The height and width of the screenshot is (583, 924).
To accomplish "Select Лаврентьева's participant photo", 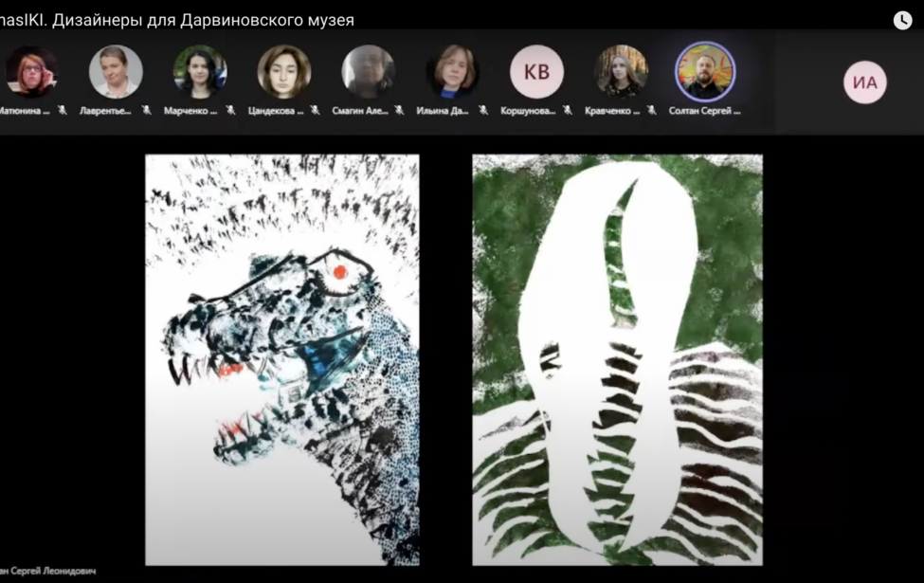I will click(116, 72).
